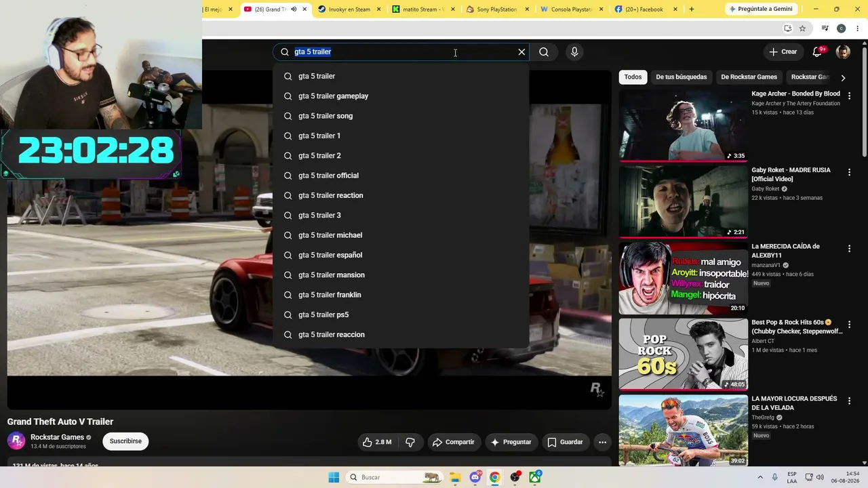
Task: Choose suggestion "gta 5 trailer ps5"
Action: pyautogui.click(x=401, y=314)
